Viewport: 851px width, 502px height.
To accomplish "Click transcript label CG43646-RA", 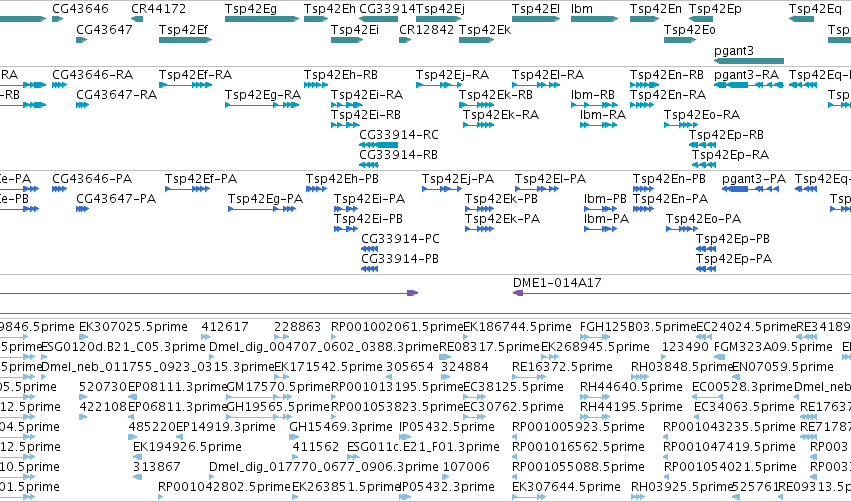I will (92, 74).
